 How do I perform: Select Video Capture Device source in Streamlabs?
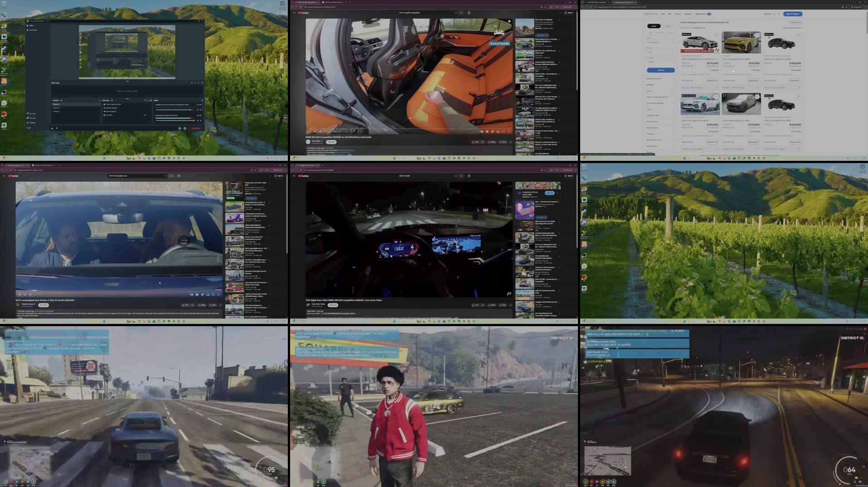[x=113, y=104]
